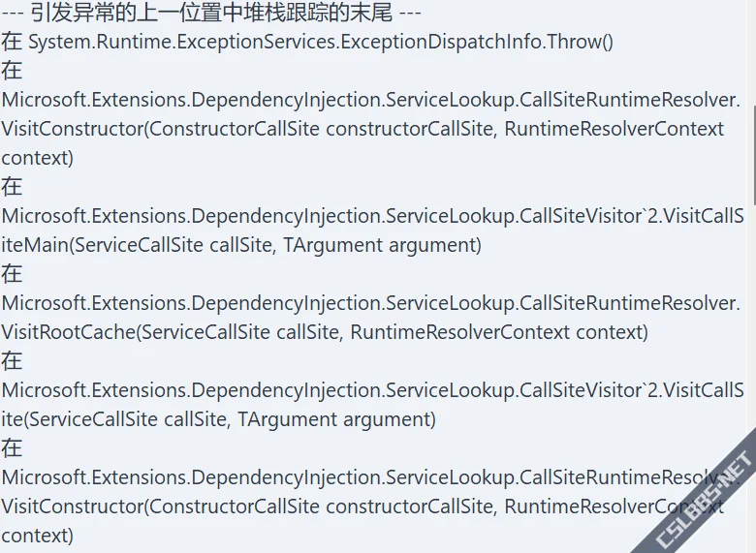Screen dimensions: 756x553
Task: Click the first standalone 'context)' text
Action: point(37,158)
